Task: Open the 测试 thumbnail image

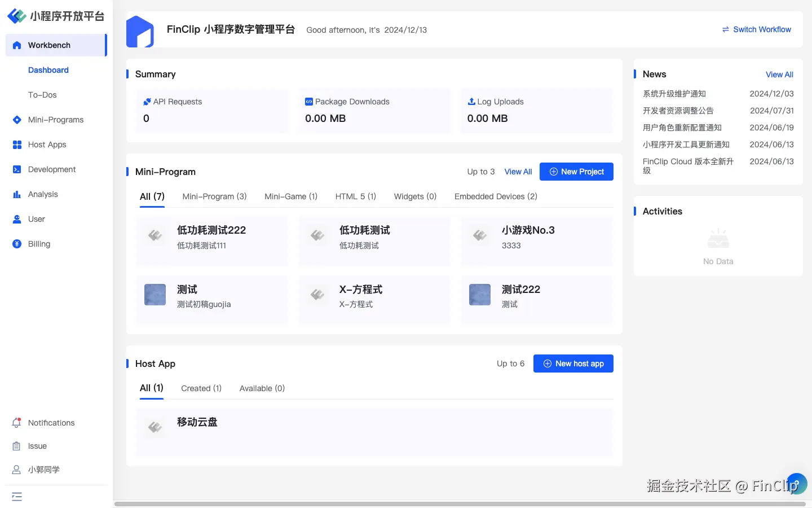Action: pyautogui.click(x=155, y=295)
